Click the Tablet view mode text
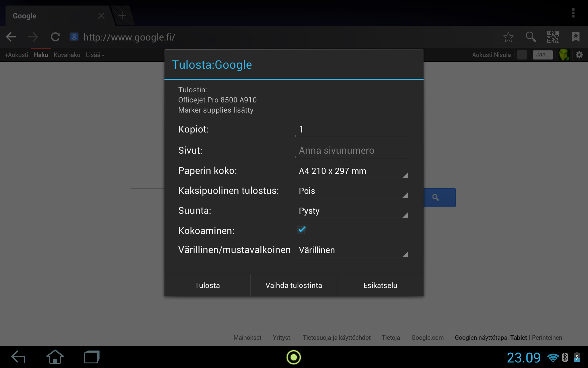Viewport: 588px width, 368px height. [518, 338]
